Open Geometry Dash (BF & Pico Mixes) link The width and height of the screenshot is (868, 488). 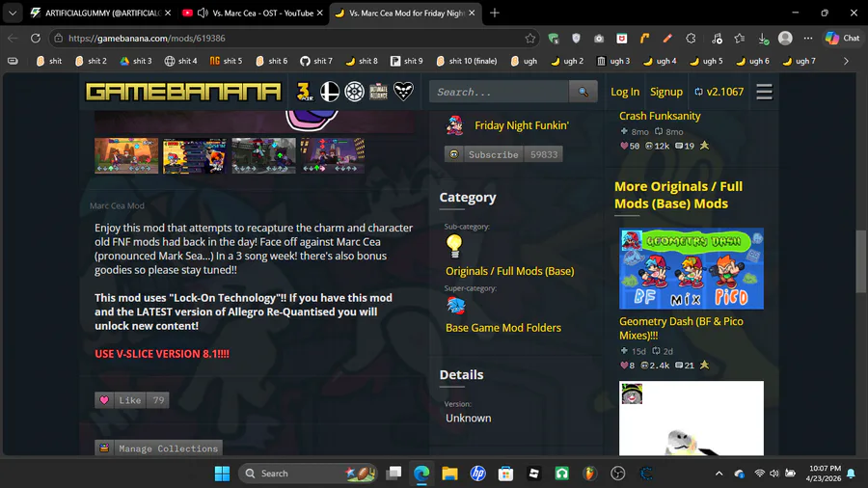tap(681, 328)
